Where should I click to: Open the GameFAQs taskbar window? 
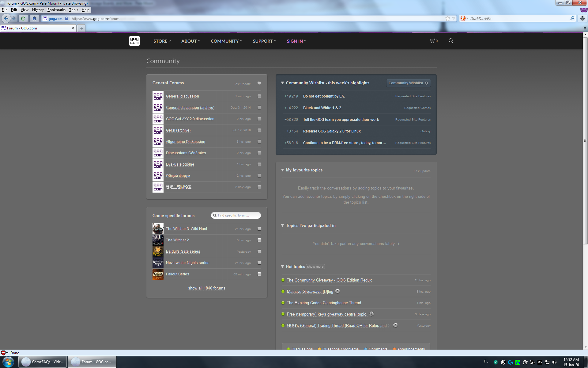[x=43, y=362]
